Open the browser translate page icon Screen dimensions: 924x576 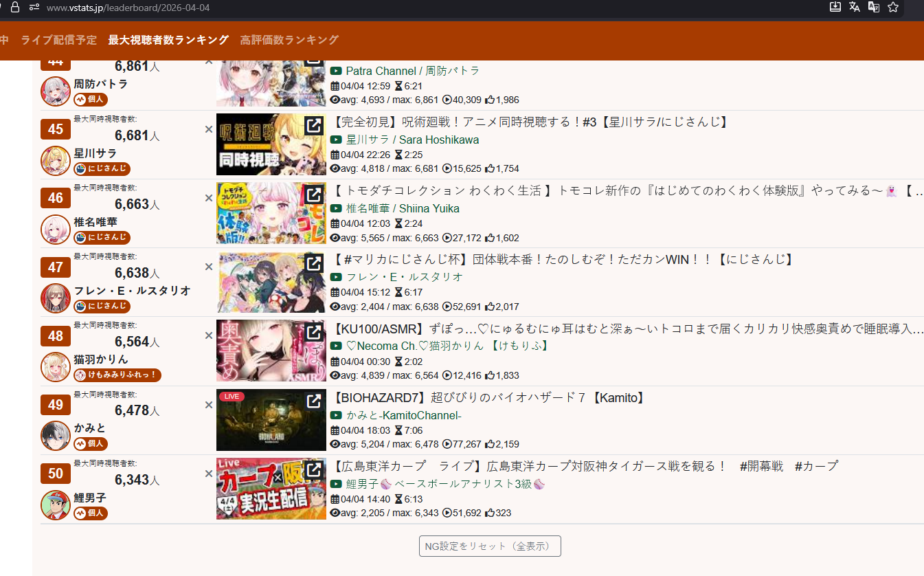pos(855,7)
